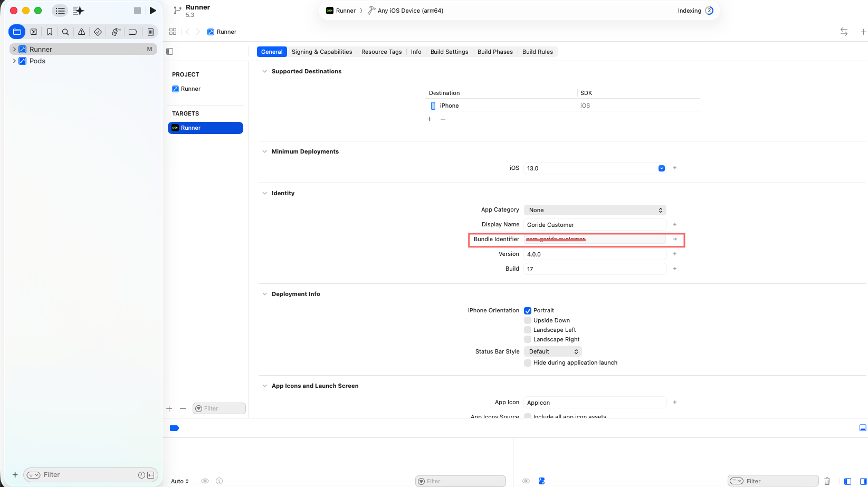The width and height of the screenshot is (868, 487).
Task: Open the Status Bar Style dropdown
Action: (x=552, y=351)
